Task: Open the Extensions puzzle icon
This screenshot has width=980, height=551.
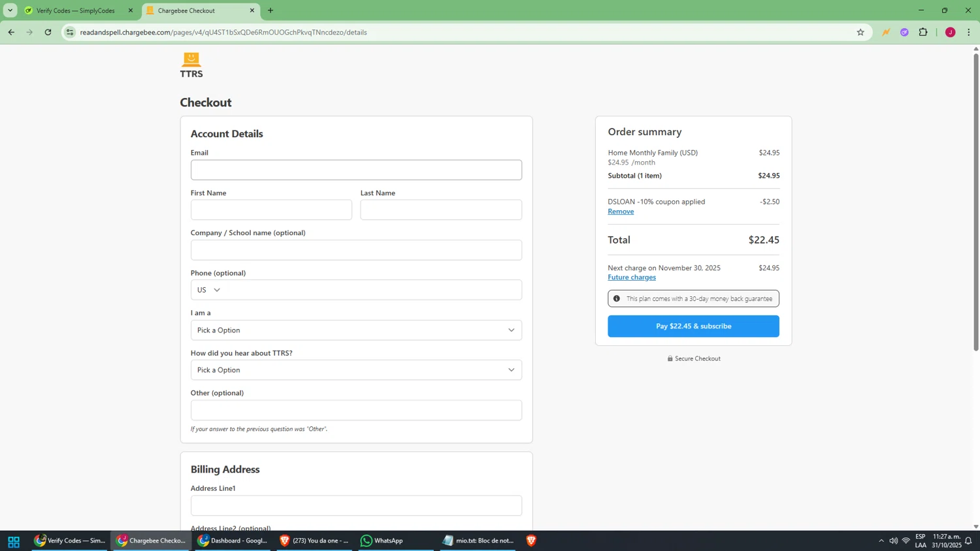Action: [x=923, y=32]
